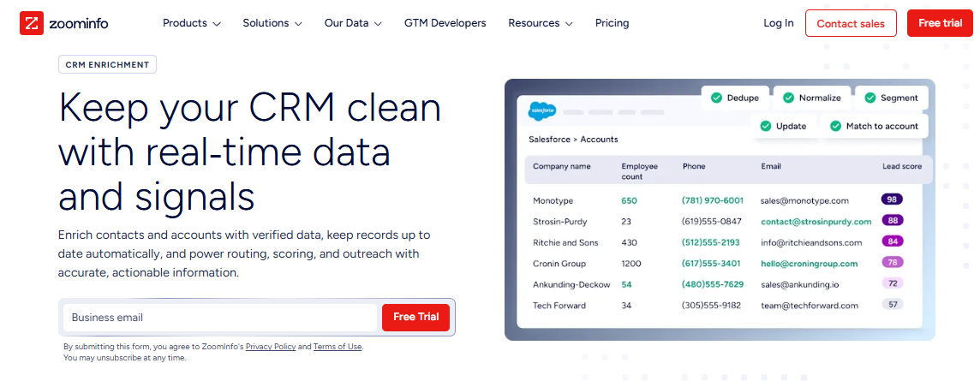Click the Employee count column header
The width and height of the screenshot is (980, 381).
638,172
